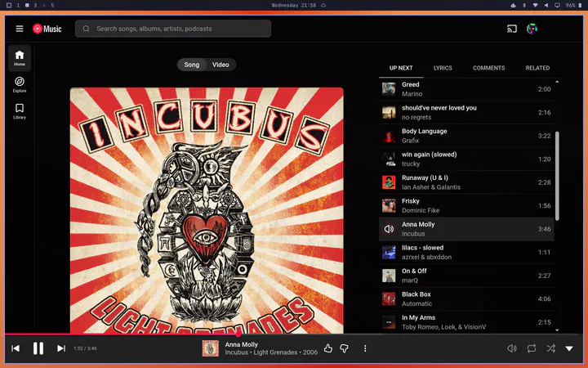The width and height of the screenshot is (588, 368).
Task: Open Light Grenades album link in player bar
Action: point(276,352)
